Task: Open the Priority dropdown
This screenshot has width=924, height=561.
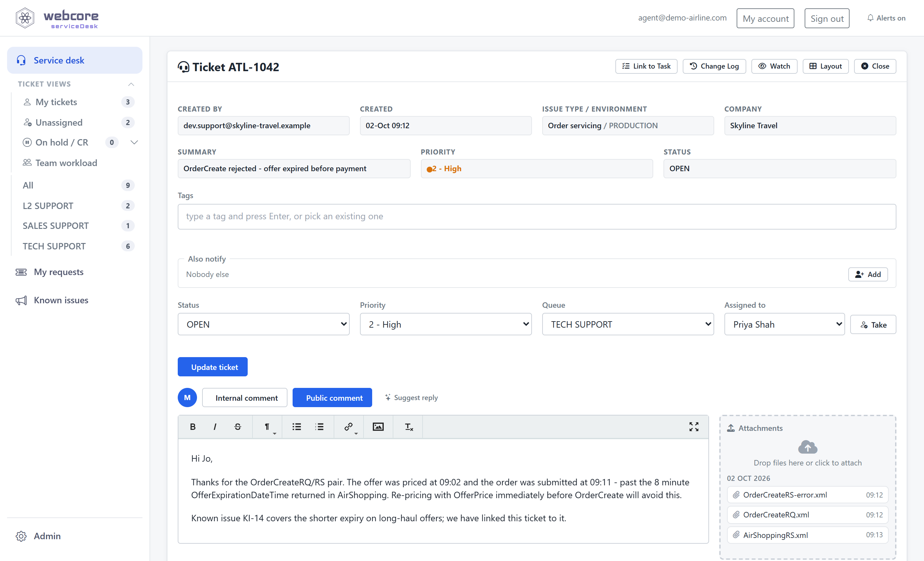Action: click(446, 324)
